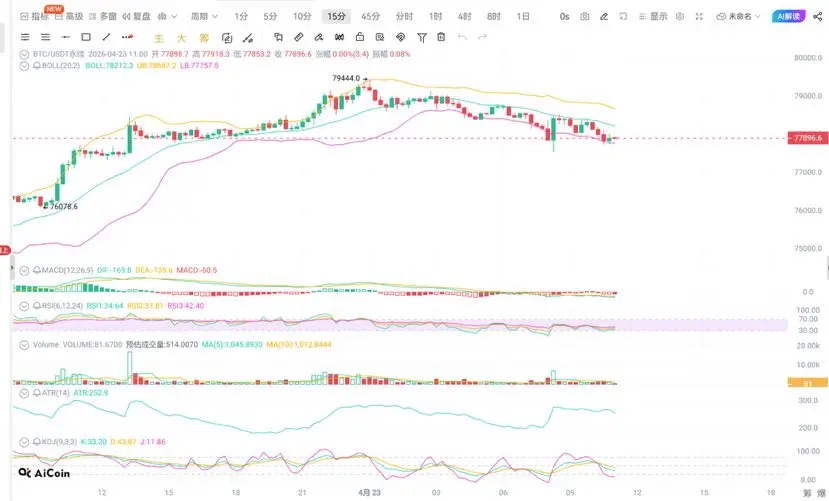Toggle hide drawings eye-slash icon
This screenshot has width=829, height=501.
point(400,37)
